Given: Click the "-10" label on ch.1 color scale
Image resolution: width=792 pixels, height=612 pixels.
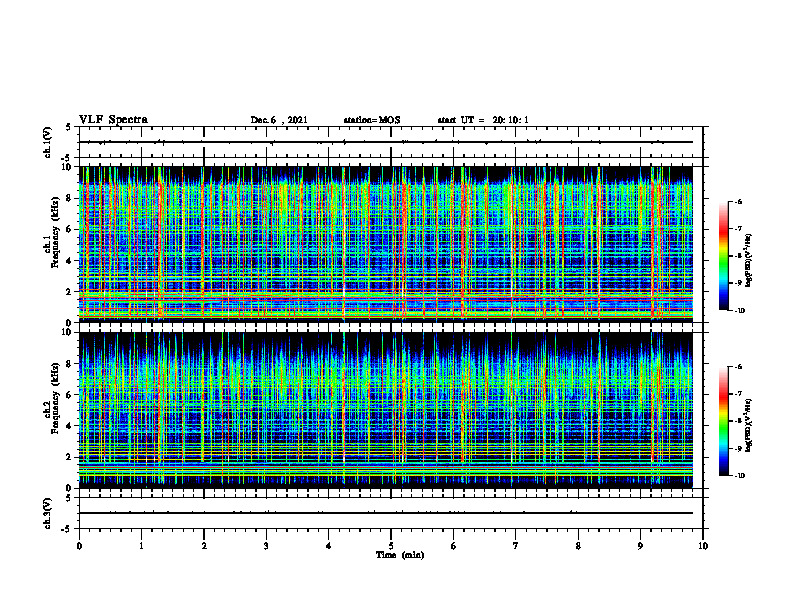Looking at the screenshot, I should (x=740, y=311).
